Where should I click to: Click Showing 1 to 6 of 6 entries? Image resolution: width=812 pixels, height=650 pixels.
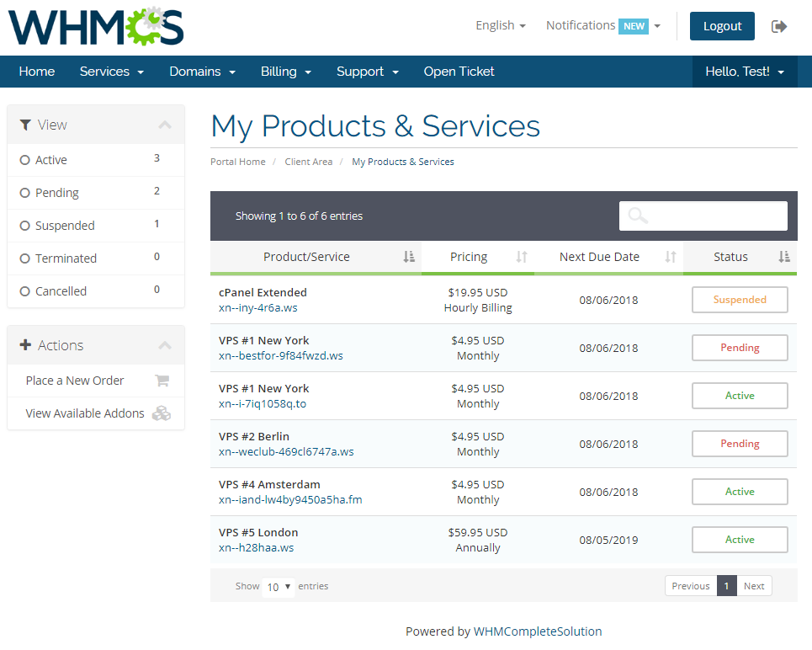[x=299, y=216]
